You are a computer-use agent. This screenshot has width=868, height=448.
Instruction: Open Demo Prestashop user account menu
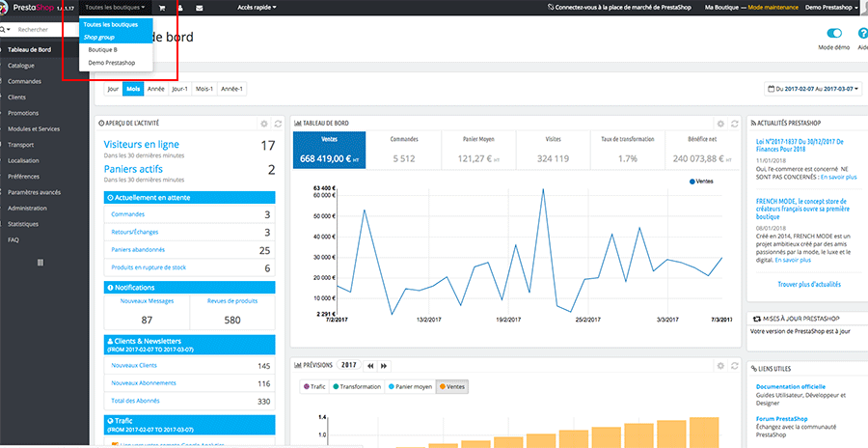click(x=831, y=8)
